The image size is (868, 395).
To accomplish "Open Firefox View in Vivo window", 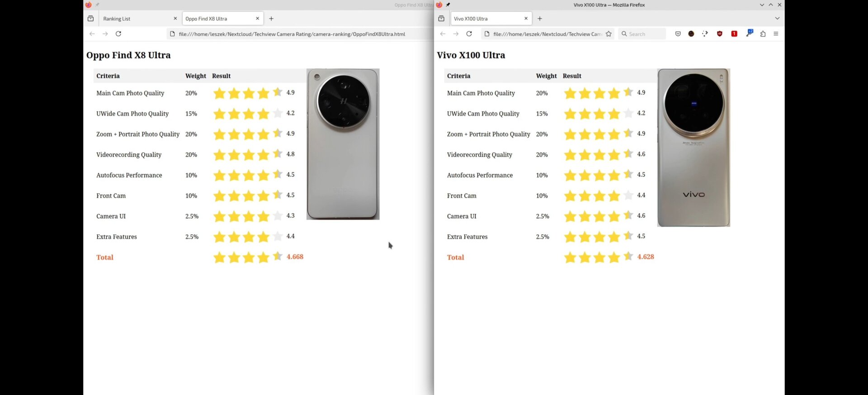I will [441, 19].
